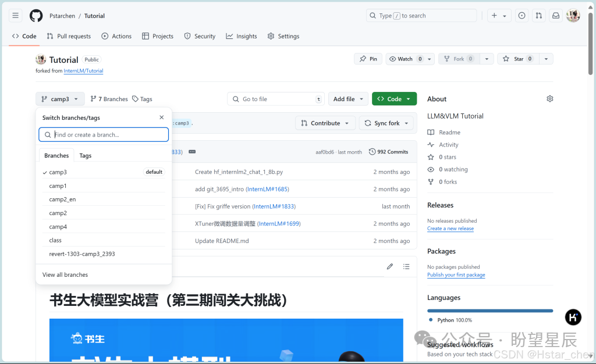The width and height of the screenshot is (596, 364).
Task: Open InternLM#1699 pull request link
Action: (279, 223)
